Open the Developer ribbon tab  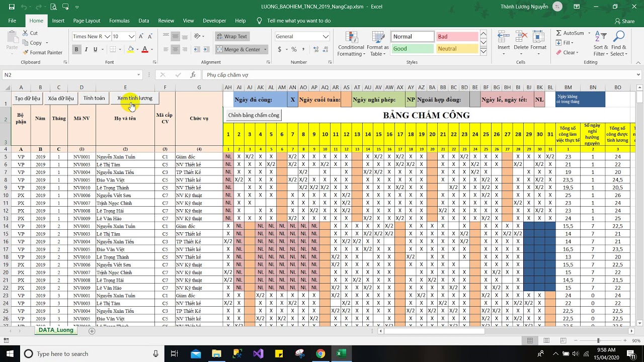tap(214, 21)
